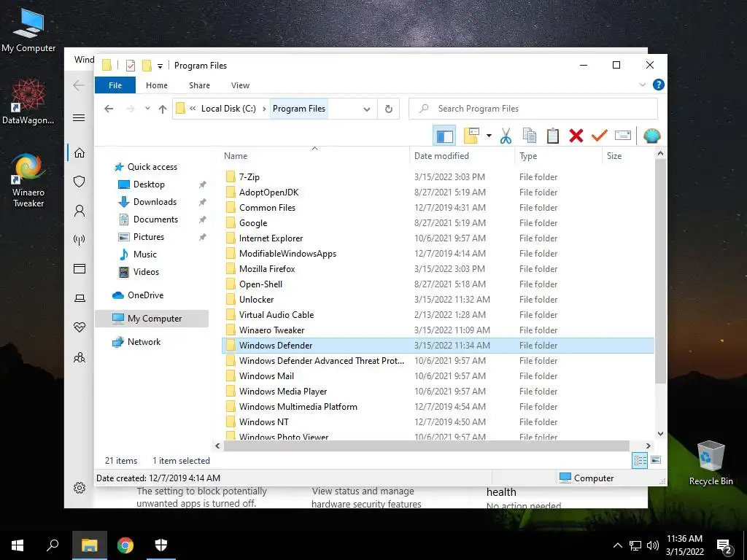Expand the breadcrumb chevron after Local Disk (C:)
The width and height of the screenshot is (747, 560).
tap(264, 109)
